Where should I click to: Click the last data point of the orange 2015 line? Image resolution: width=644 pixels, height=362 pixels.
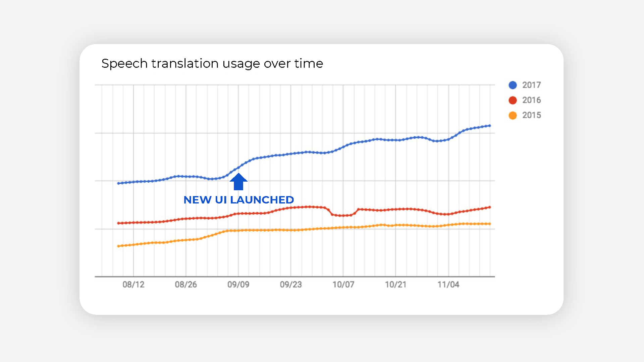pyautogui.click(x=490, y=224)
